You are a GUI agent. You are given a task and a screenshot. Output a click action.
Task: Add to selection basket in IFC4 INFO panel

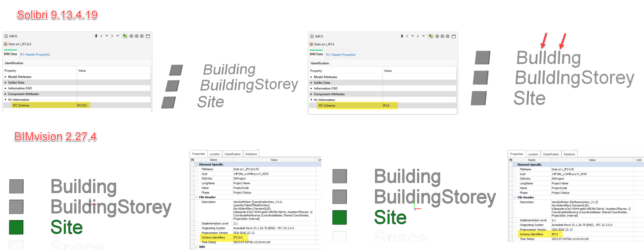tap(437, 36)
